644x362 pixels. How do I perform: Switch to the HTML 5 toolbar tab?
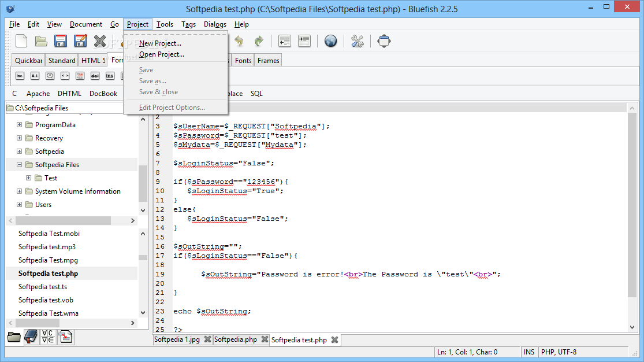pos(93,61)
